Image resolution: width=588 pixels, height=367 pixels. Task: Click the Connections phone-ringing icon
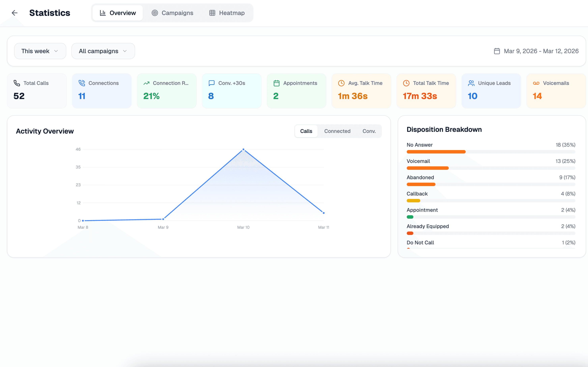click(x=82, y=83)
